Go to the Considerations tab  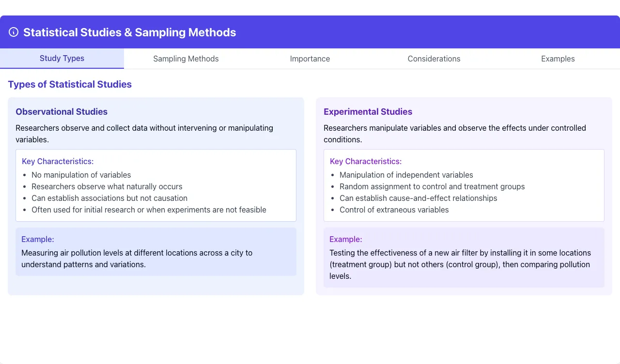(434, 59)
